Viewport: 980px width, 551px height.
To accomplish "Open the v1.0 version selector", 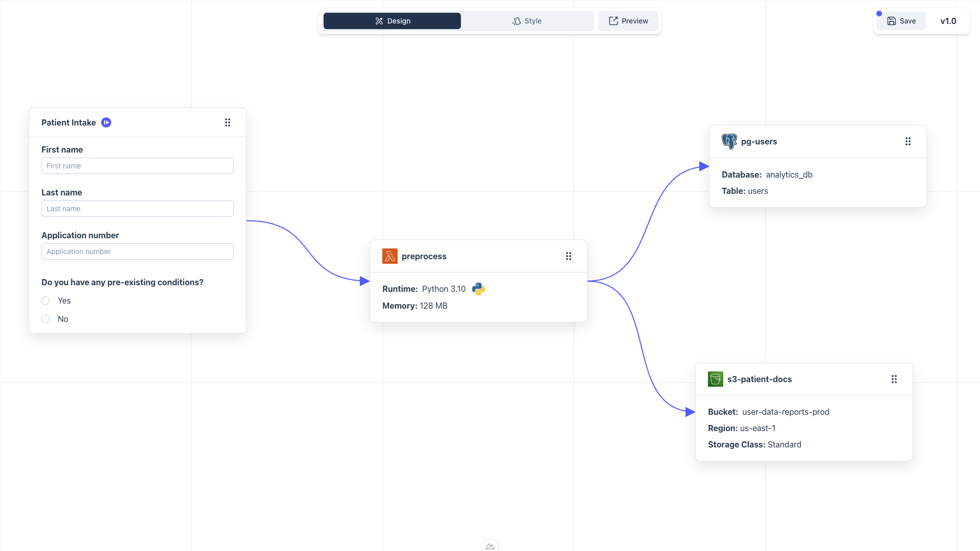I will (948, 21).
